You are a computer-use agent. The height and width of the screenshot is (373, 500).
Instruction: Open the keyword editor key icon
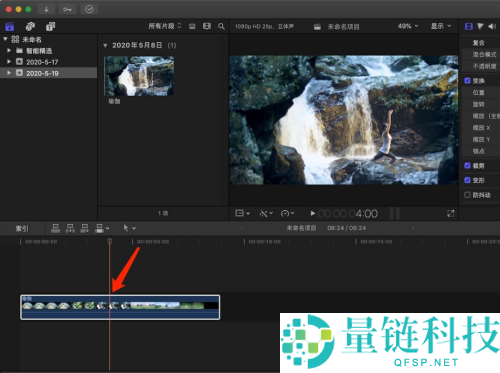tap(68, 9)
